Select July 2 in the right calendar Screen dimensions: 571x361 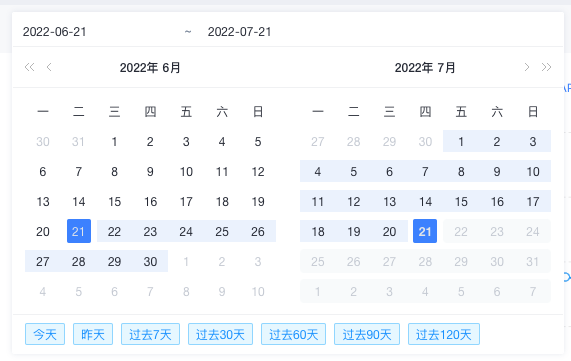click(497, 141)
